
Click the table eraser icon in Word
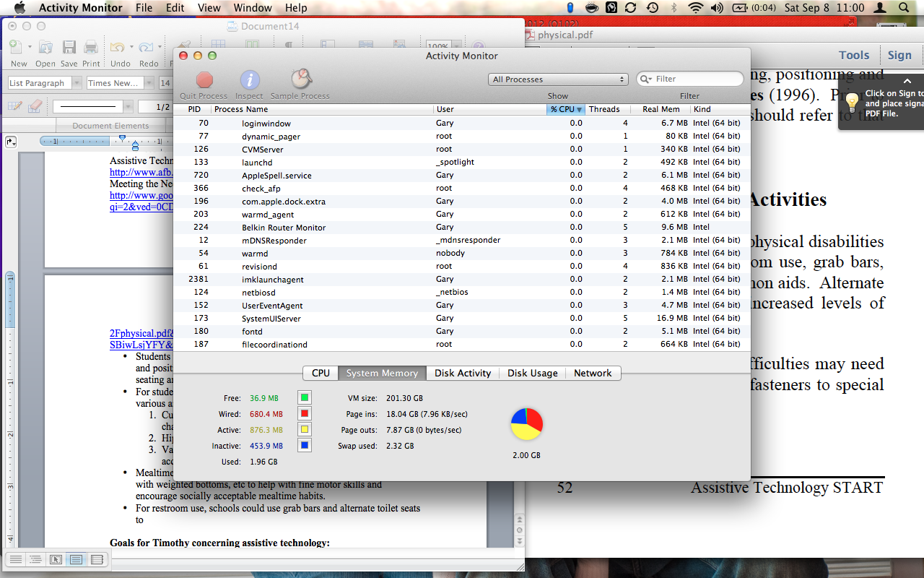35,106
